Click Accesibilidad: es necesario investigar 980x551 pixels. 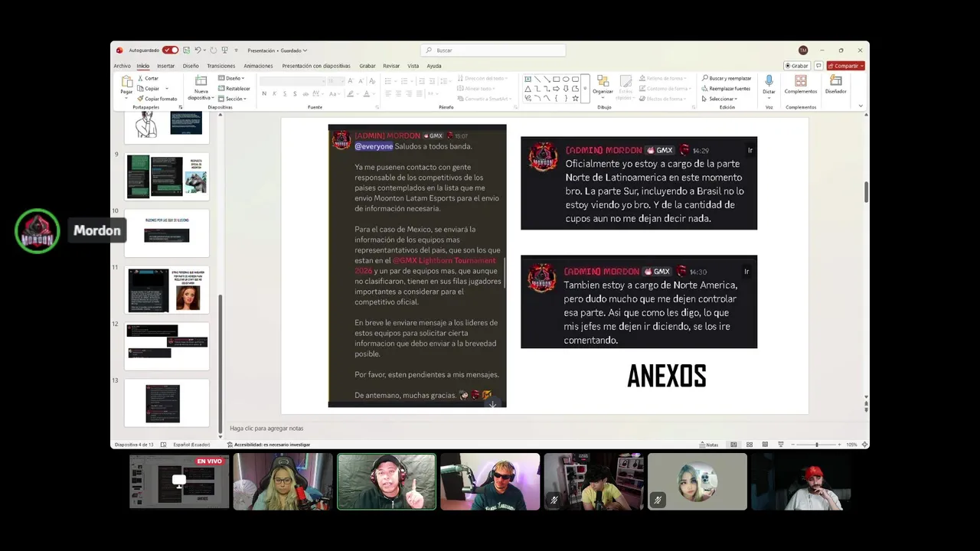(x=268, y=445)
